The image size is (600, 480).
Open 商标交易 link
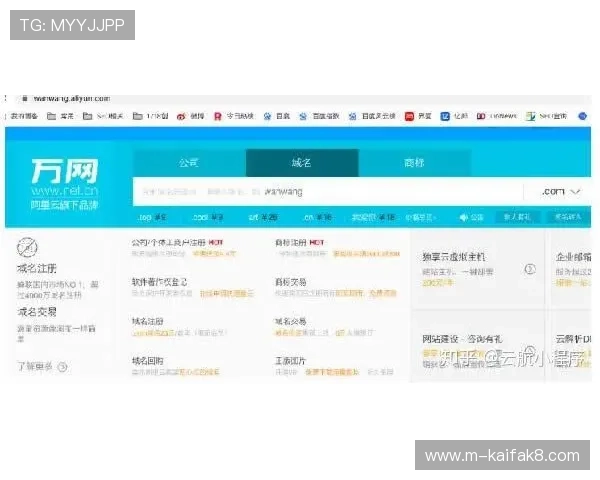coord(291,282)
